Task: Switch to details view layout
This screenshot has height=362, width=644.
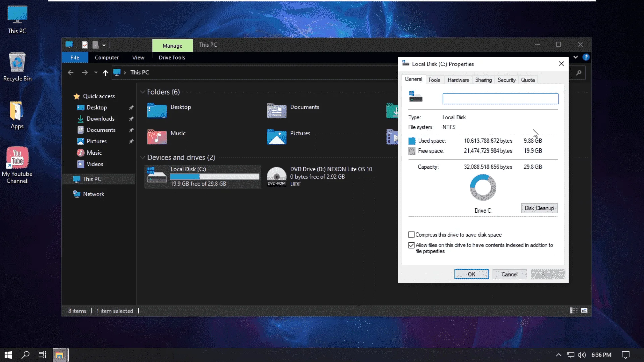Action: point(574,311)
